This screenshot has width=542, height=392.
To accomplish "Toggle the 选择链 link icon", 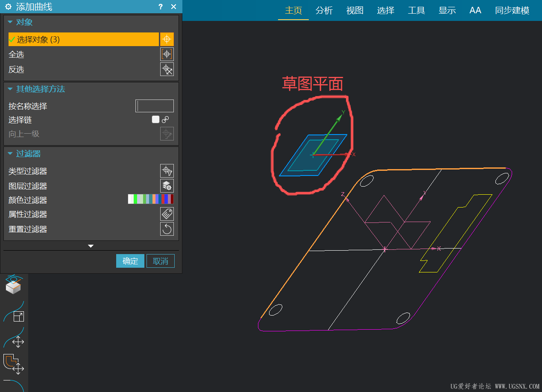I will pos(166,120).
